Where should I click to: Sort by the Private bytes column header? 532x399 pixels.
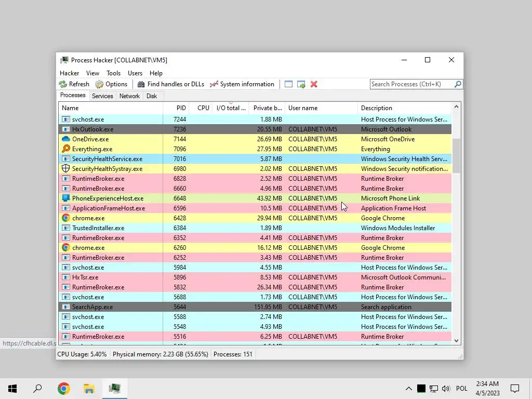267,108
